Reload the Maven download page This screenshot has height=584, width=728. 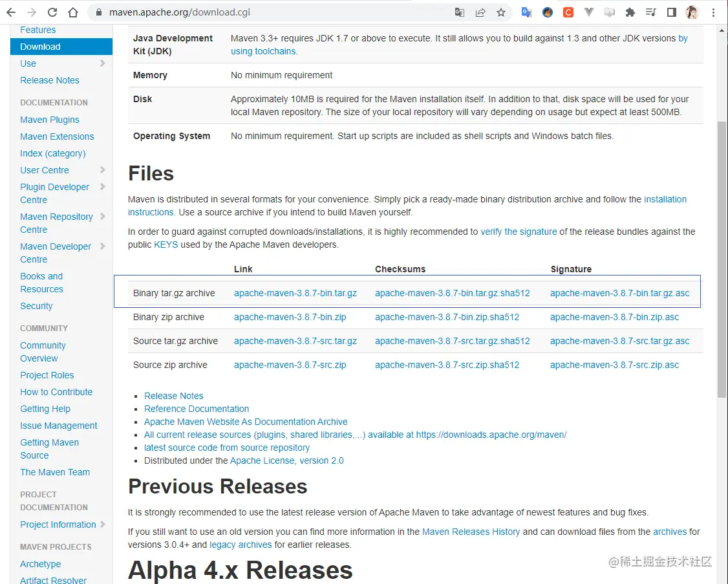tap(52, 12)
